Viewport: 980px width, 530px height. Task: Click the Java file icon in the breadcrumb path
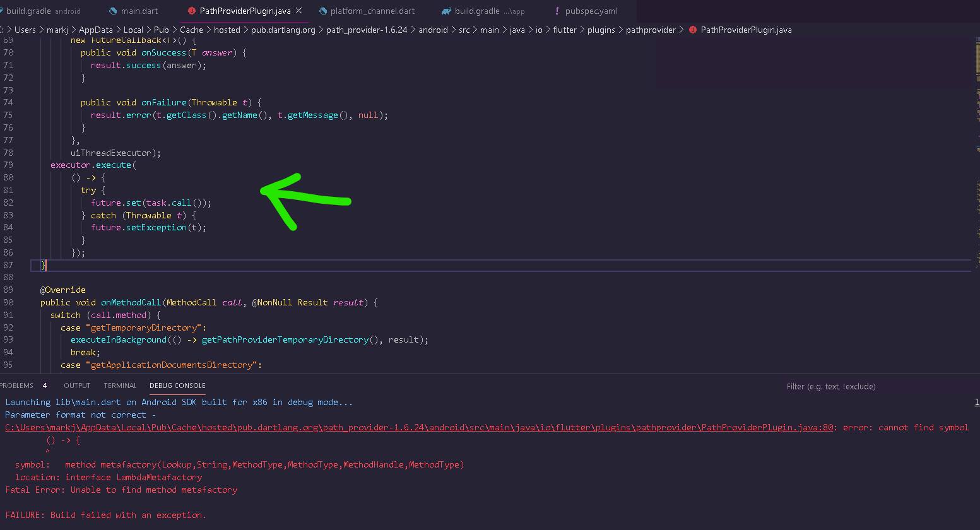(x=692, y=30)
